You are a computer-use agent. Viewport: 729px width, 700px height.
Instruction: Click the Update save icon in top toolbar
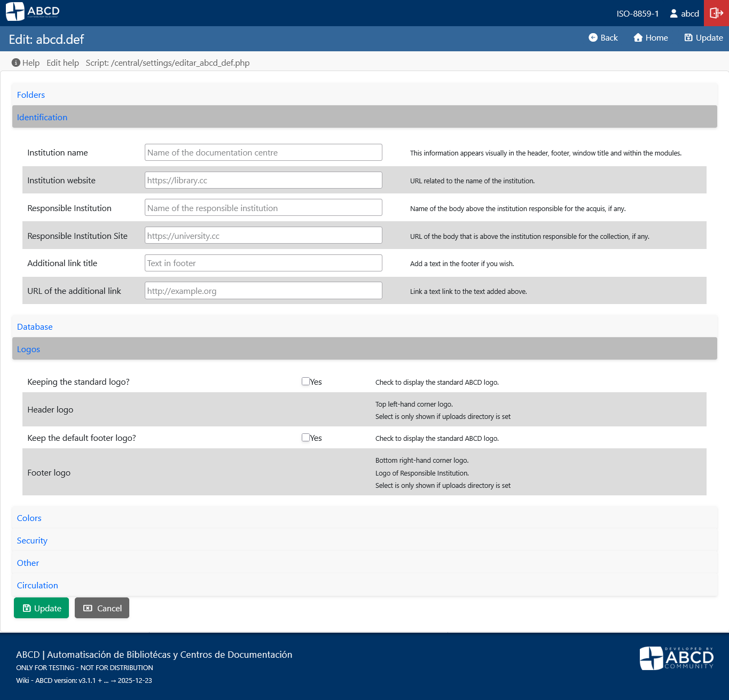[x=688, y=37]
